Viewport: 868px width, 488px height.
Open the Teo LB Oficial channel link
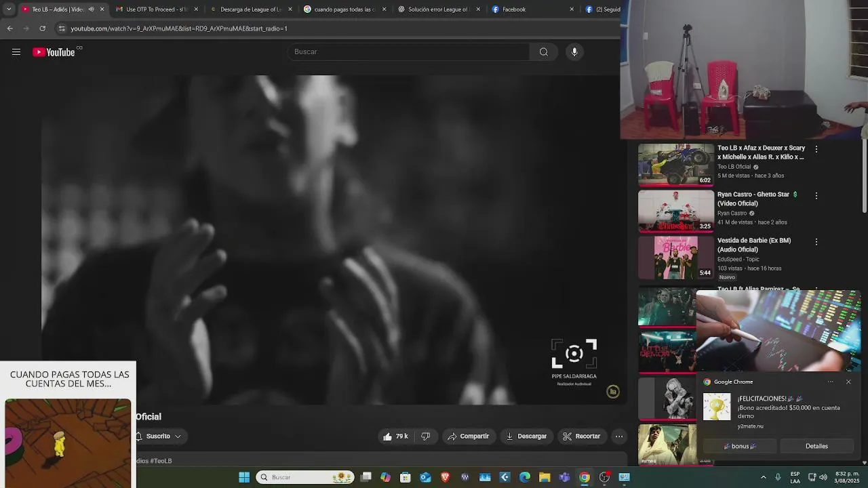(734, 167)
